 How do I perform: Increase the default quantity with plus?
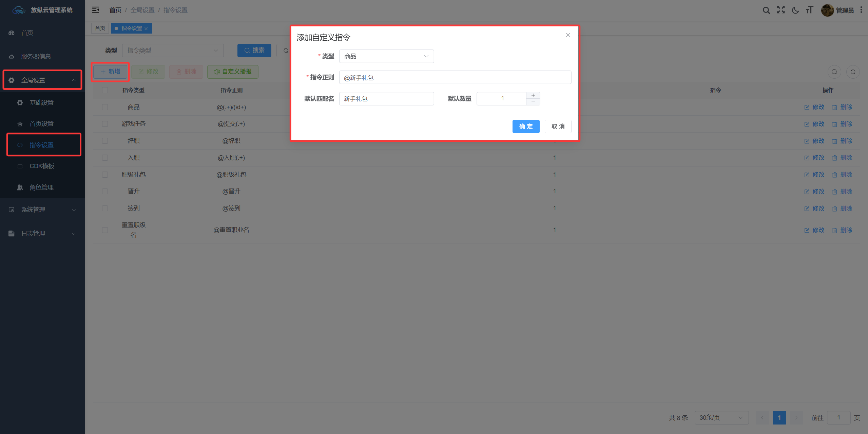click(533, 95)
